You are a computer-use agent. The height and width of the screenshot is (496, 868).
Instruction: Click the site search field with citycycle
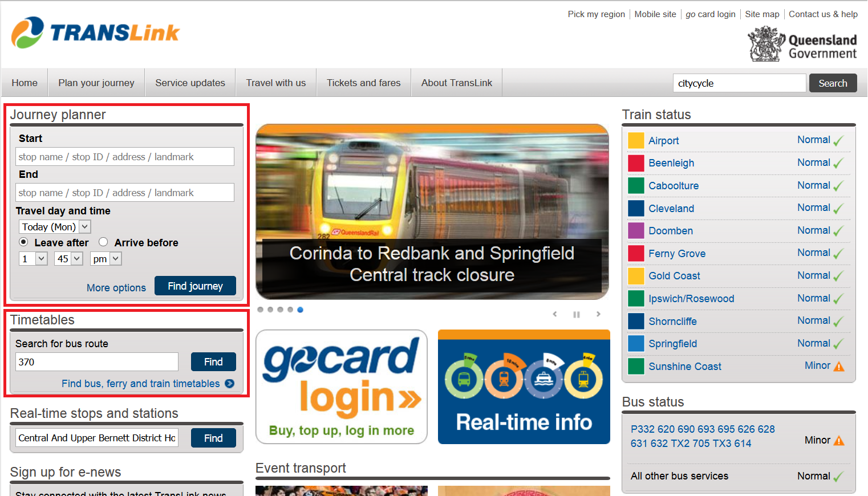[740, 83]
